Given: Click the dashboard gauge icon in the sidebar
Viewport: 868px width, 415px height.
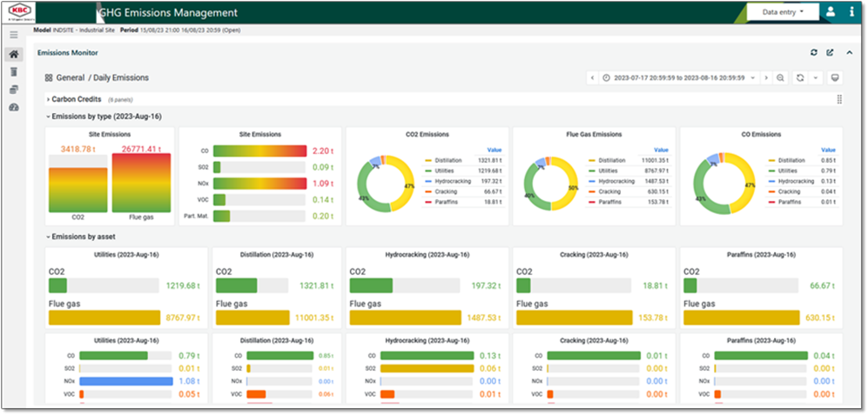Looking at the screenshot, I should tap(13, 108).
